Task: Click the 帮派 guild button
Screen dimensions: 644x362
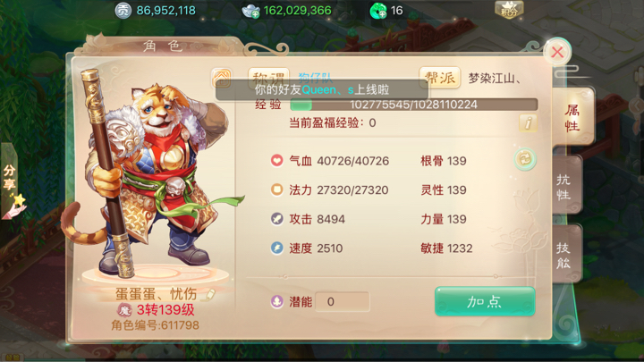Action: point(439,78)
